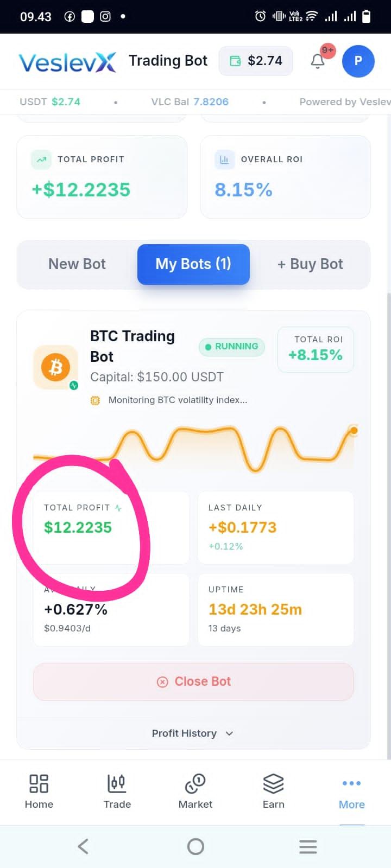The image size is (391, 868).
Task: Click the Close Bot button
Action: 193,682
